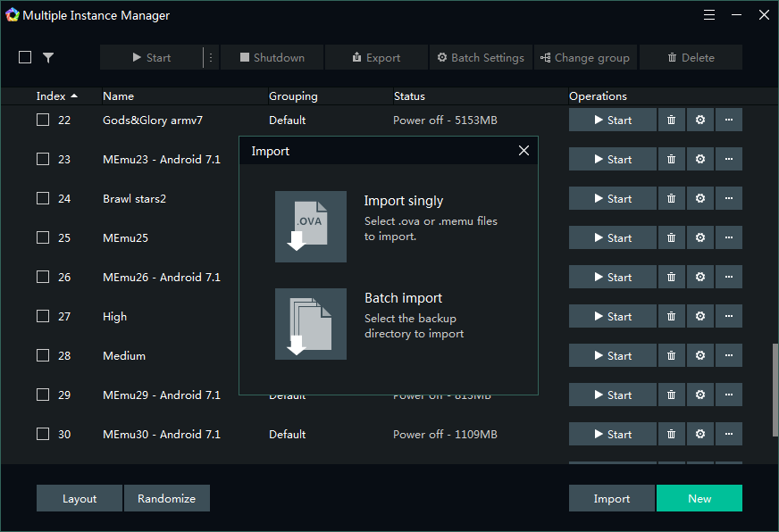779x532 pixels.
Task: Check the box for instance 27 High
Action: (x=43, y=316)
